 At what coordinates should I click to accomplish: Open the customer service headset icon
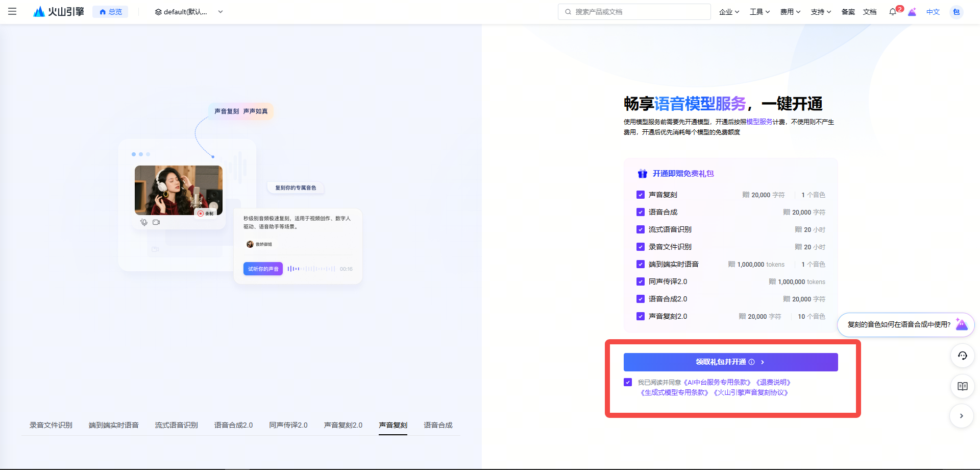point(963,356)
